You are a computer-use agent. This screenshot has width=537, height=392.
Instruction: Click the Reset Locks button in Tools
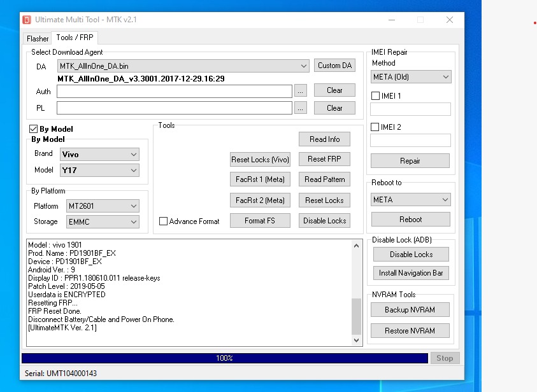[x=324, y=200]
